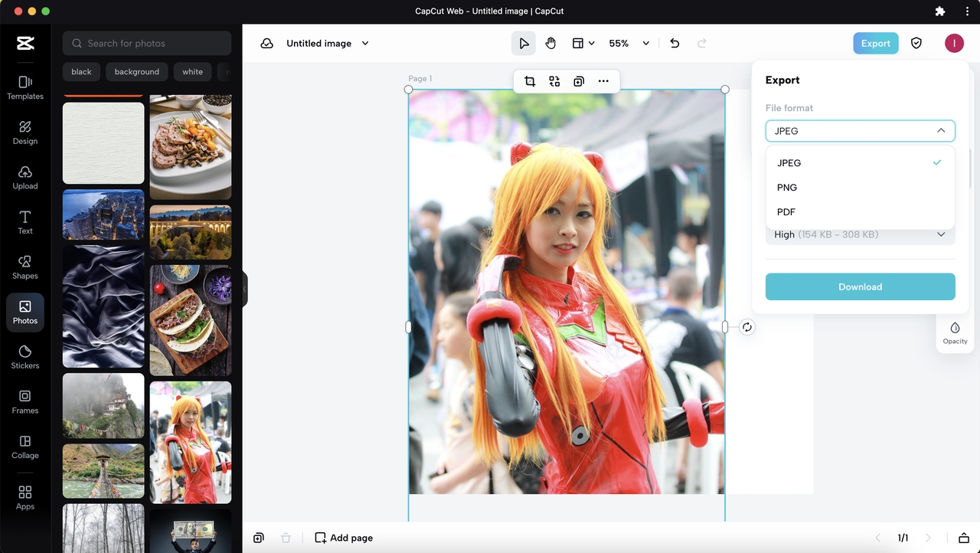
Task: Click the CapCut logo icon
Action: (x=25, y=44)
